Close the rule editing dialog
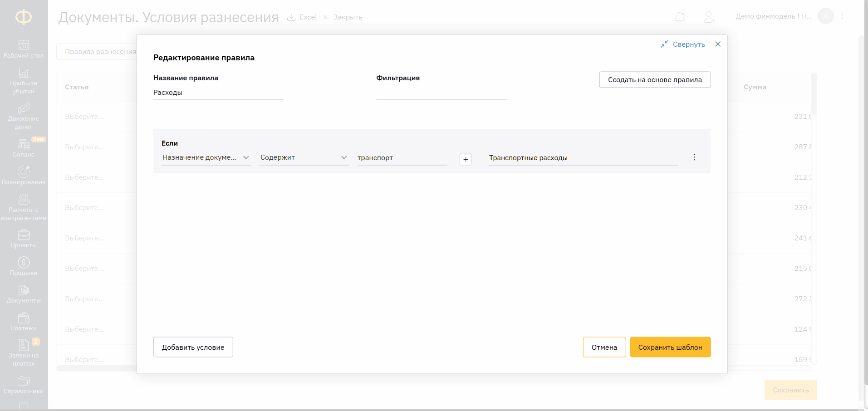Viewport: 868px width, 411px height. pyautogui.click(x=717, y=44)
